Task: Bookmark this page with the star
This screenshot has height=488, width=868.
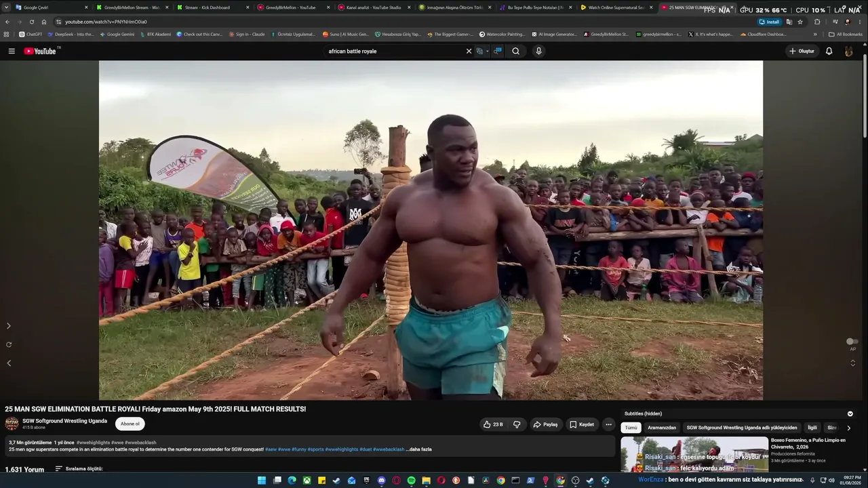Action: tap(800, 22)
